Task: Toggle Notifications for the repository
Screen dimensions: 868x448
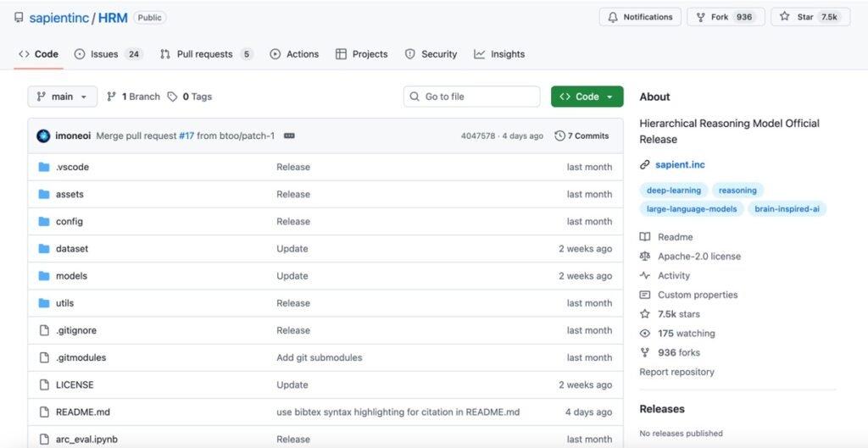Action: 640,17
